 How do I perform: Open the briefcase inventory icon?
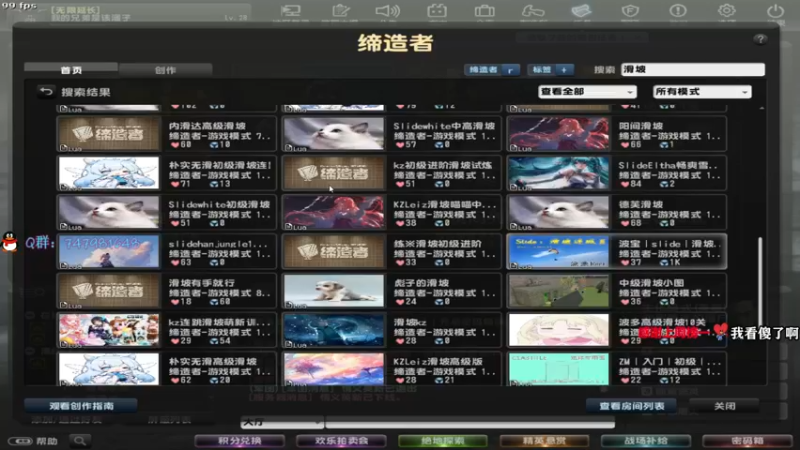click(484, 11)
